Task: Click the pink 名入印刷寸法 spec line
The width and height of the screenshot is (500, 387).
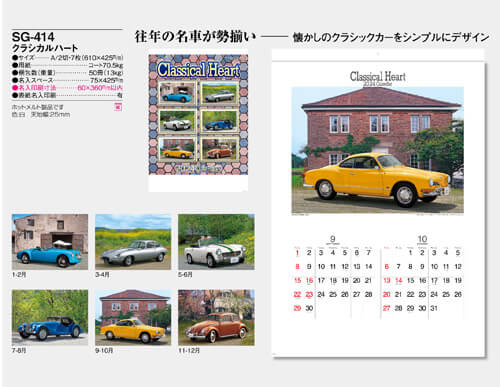Action: click(67, 88)
